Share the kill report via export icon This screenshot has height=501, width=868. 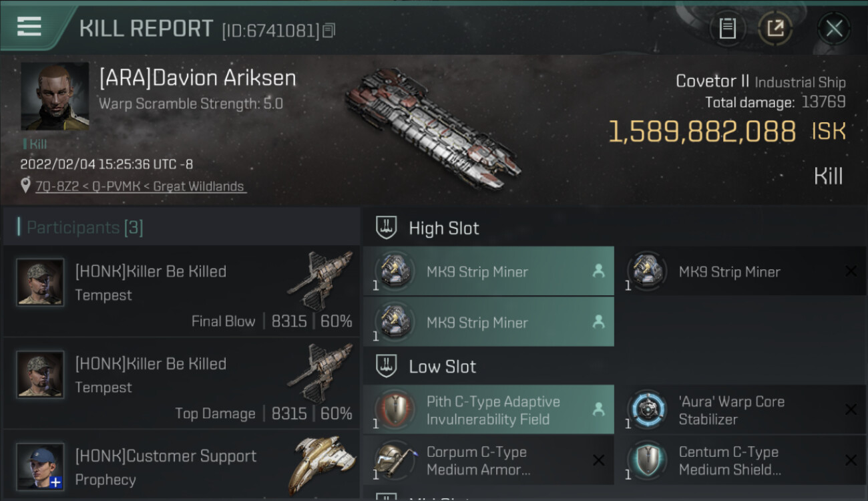pyautogui.click(x=775, y=28)
